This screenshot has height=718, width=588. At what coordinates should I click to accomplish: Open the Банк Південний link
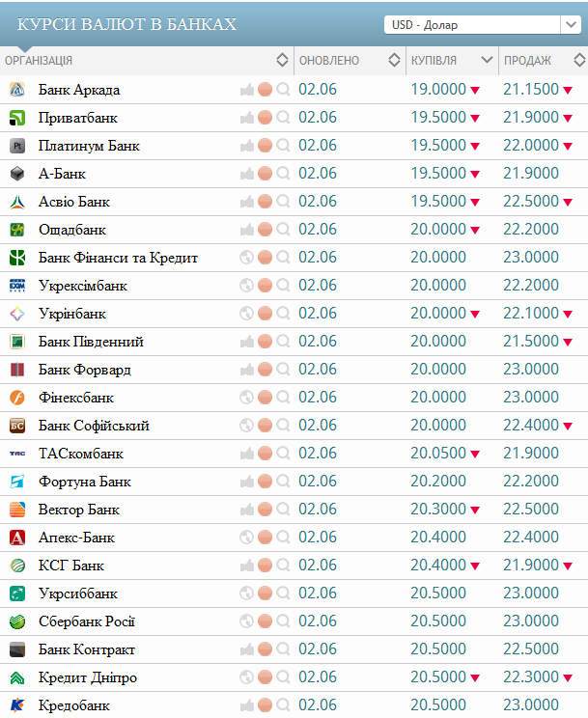click(91, 342)
